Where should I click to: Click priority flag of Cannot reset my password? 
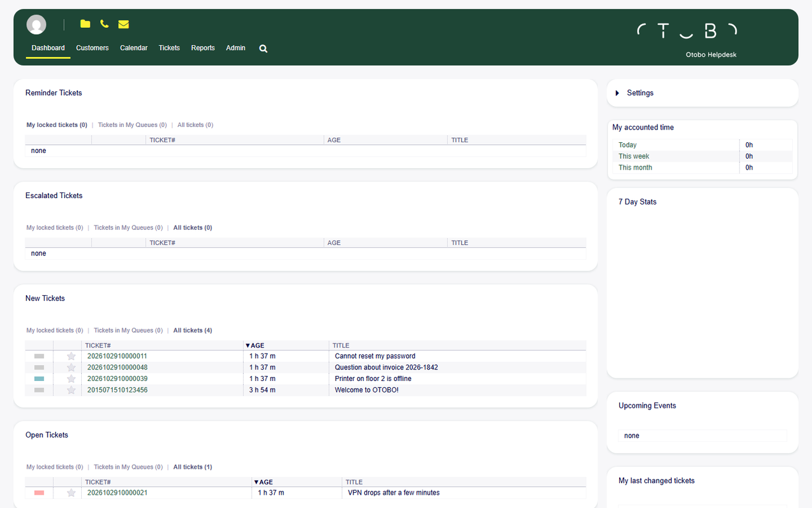[39, 356]
